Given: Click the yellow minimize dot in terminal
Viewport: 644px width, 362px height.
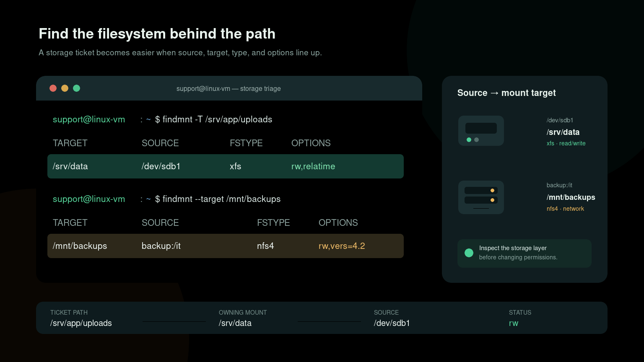Looking at the screenshot, I should click(65, 88).
